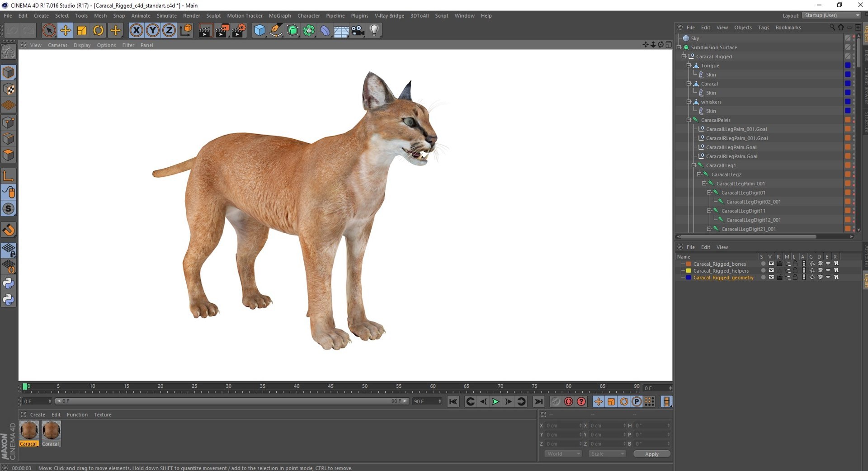Viewport: 868px width, 471px height.
Task: Activate the Scale tool
Action: coord(82,30)
